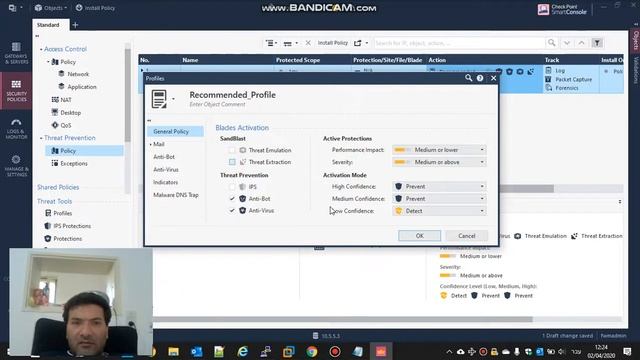
Task: Click Threat Emulation icon in summary pane
Action: 518,236
